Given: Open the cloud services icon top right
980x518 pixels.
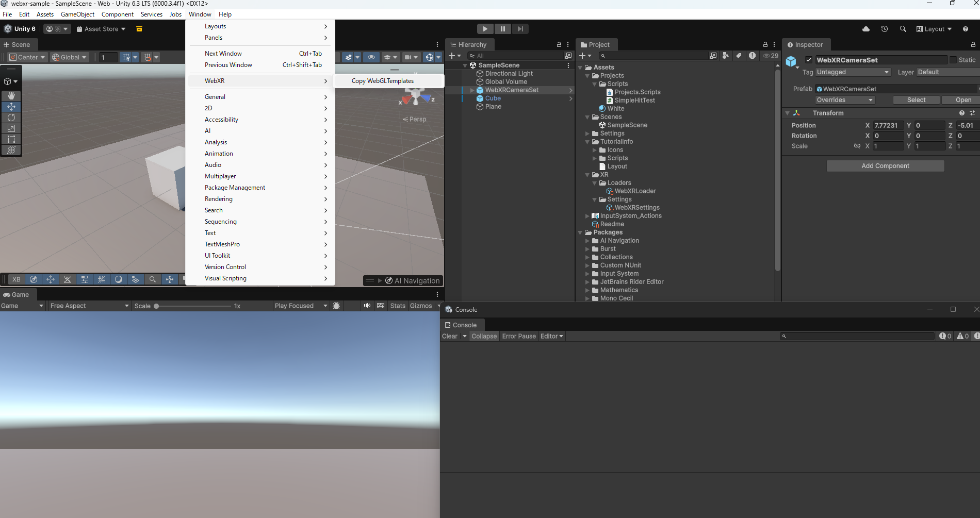Looking at the screenshot, I should tap(865, 29).
